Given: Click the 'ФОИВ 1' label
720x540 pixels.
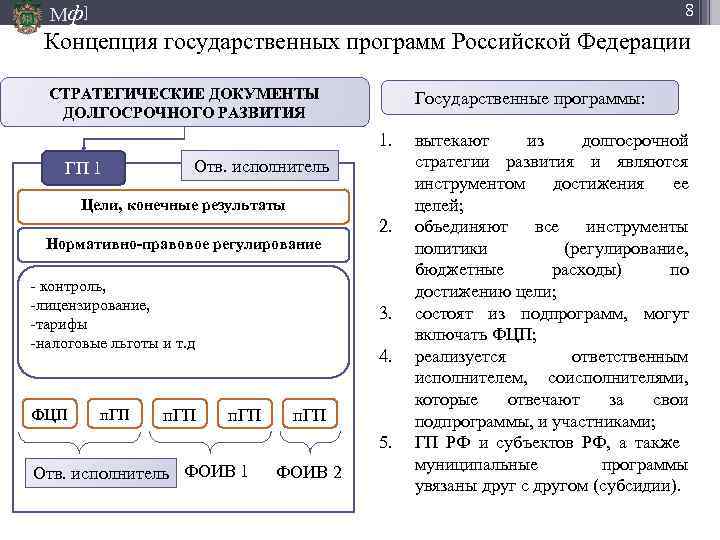Looking at the screenshot, I should pyautogui.click(x=216, y=471).
